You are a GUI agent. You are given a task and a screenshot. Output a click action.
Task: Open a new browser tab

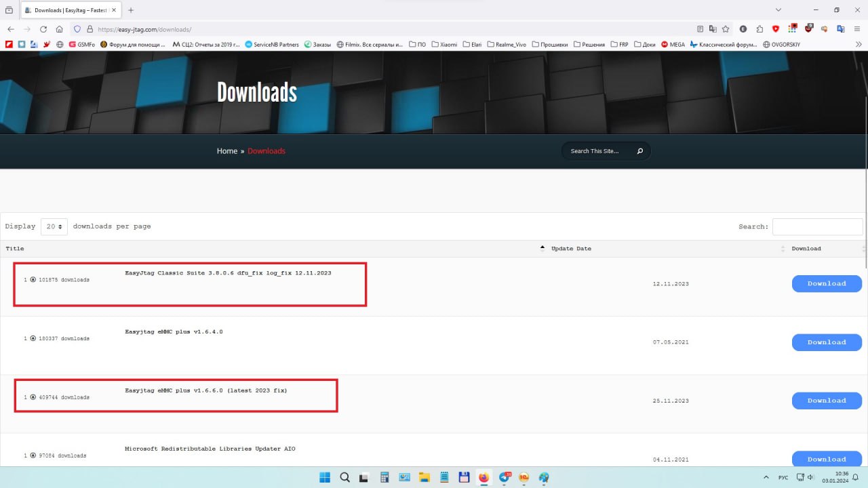click(x=131, y=10)
